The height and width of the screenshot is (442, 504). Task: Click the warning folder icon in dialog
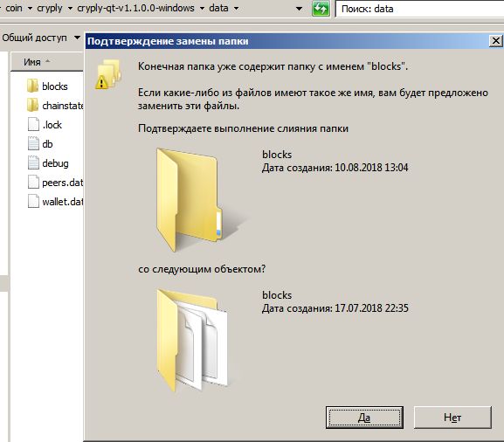coord(108,74)
